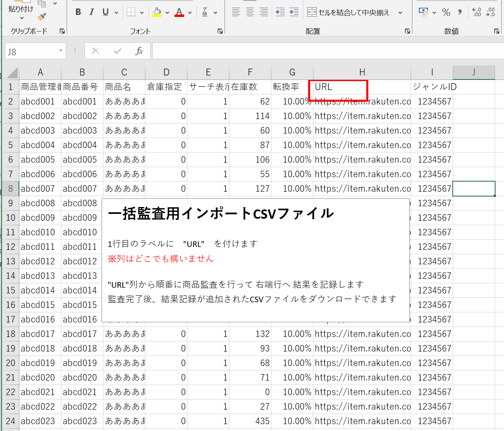Screen dimensions: 504x431
Task: Select the 倉庫指定 header cell
Action: coord(166,87)
